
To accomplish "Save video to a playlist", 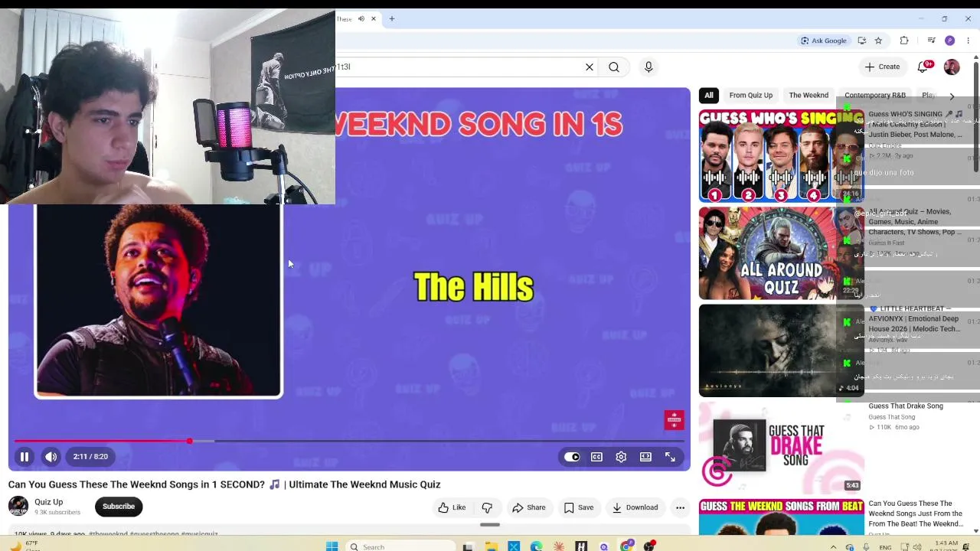I will tap(579, 507).
